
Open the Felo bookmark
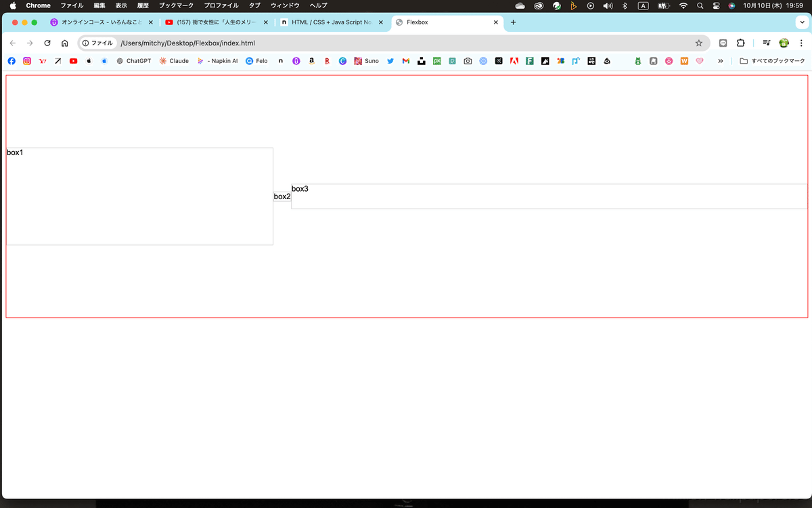pos(256,60)
